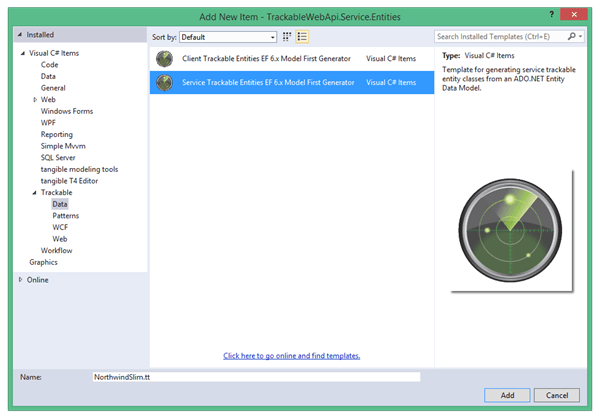Image resolution: width=600 pixels, height=420 pixels.
Task: Select tangible modeling tools category
Action: pos(79,169)
